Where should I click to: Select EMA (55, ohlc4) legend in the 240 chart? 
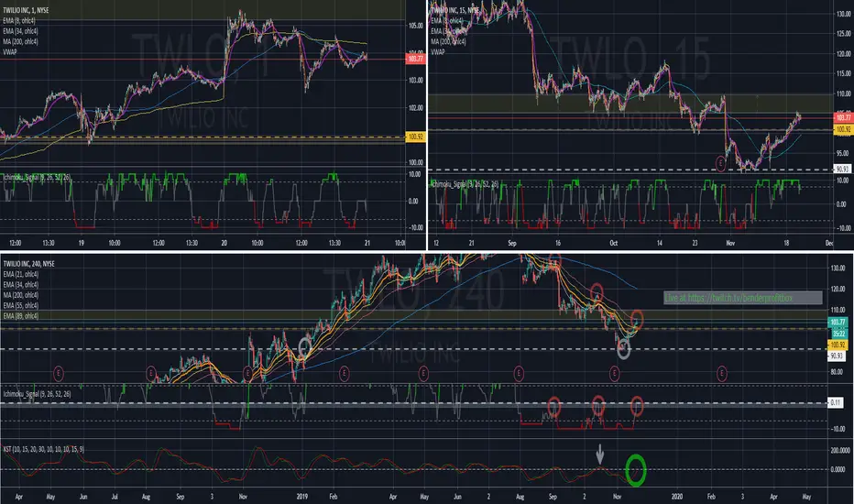pos(21,306)
